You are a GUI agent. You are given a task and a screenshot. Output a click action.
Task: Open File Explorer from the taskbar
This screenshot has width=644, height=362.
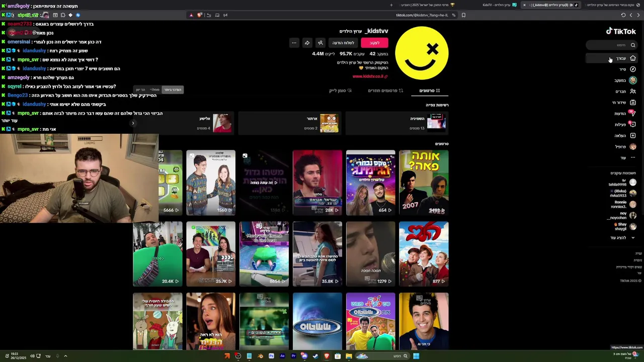(349, 356)
